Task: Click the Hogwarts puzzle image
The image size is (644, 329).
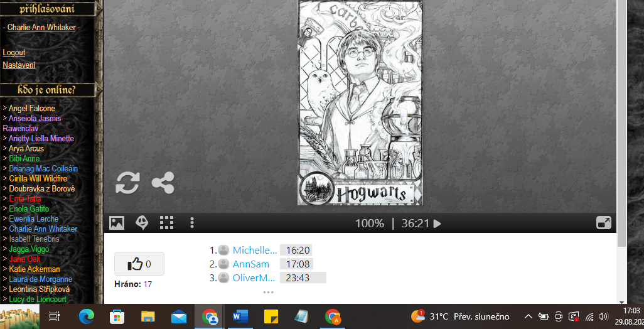Action: 360,103
